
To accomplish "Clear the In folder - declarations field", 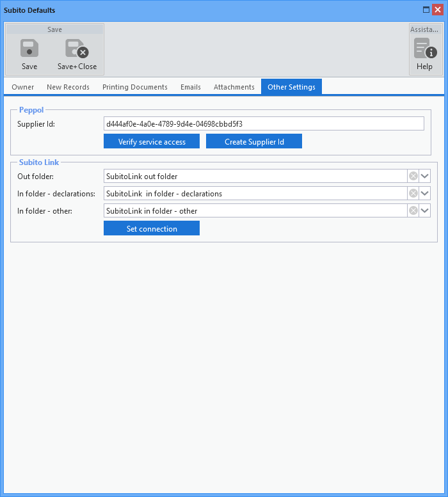I will coord(413,193).
